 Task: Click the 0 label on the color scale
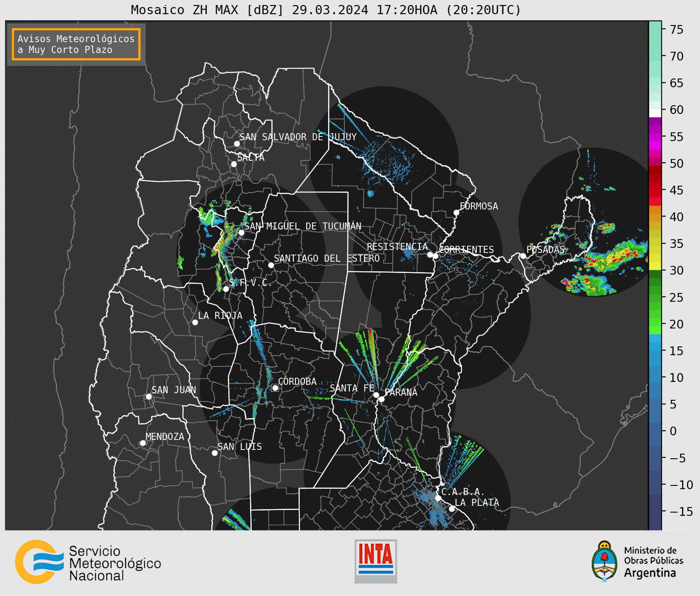(673, 431)
